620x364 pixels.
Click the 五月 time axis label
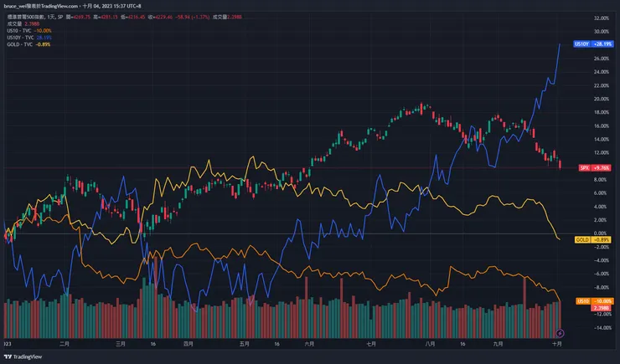pyautogui.click(x=245, y=344)
